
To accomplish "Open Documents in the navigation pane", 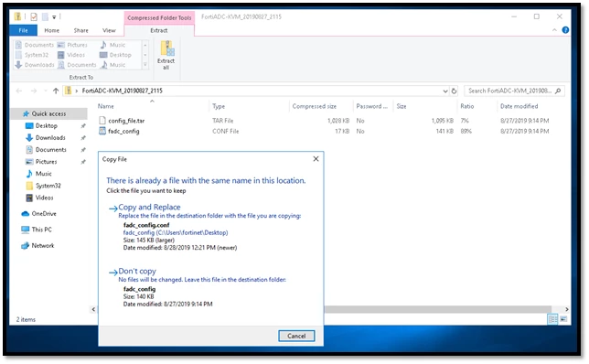I will click(x=50, y=149).
